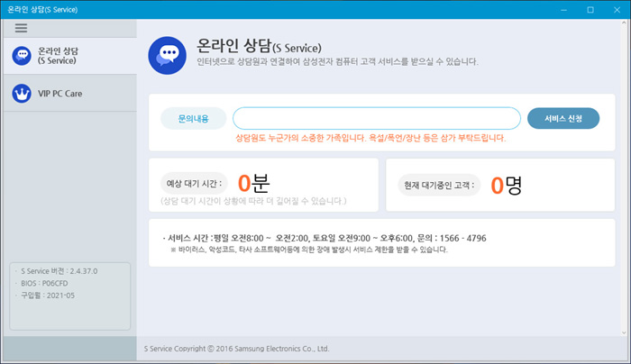Screen dimensions: 631x364
Task: Click the 문의내용 label button
Action: (194, 118)
